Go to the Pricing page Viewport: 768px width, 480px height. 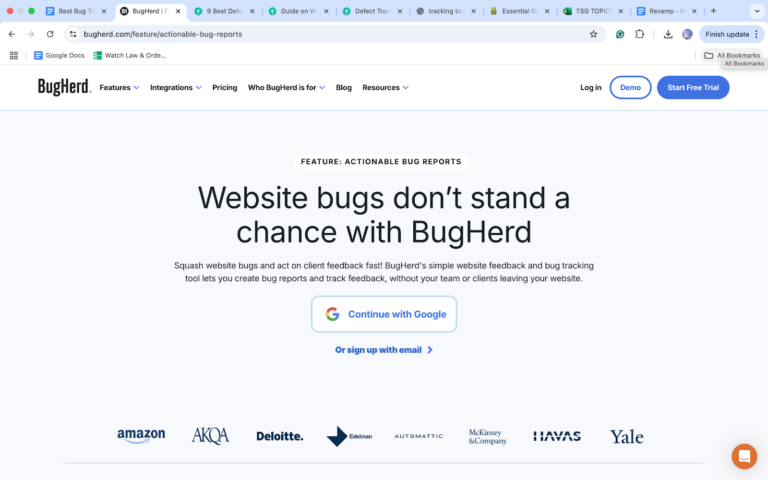[224, 88]
